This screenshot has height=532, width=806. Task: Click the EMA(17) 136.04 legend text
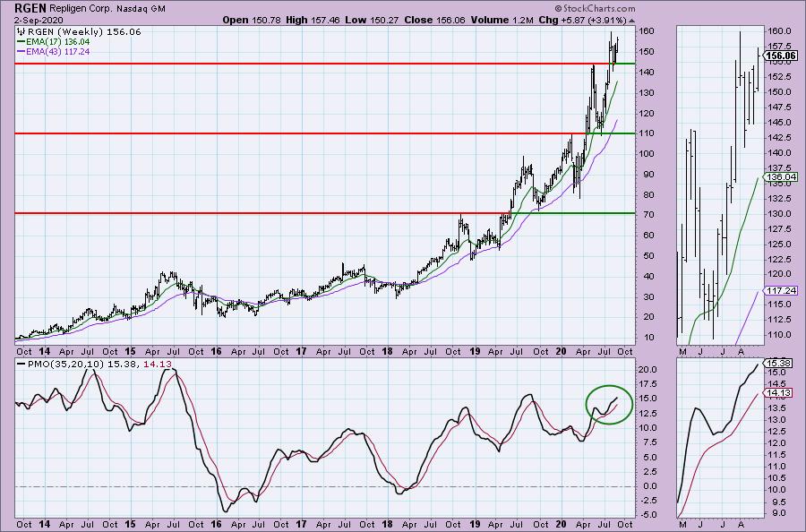(x=58, y=41)
